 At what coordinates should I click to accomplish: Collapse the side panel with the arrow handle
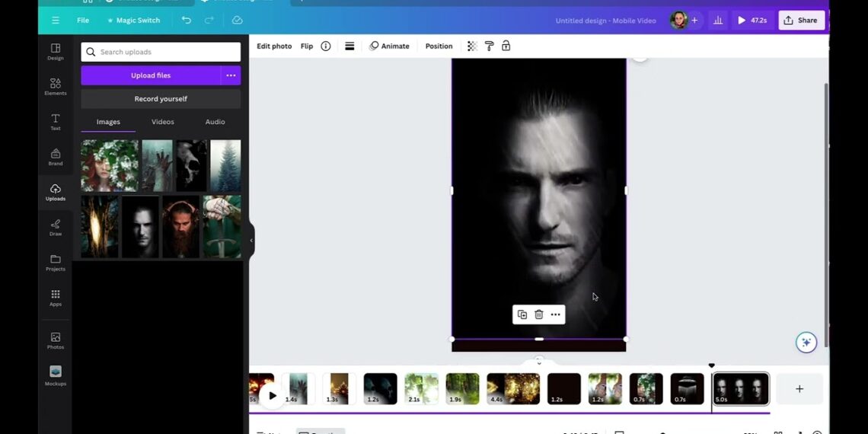[251, 241]
